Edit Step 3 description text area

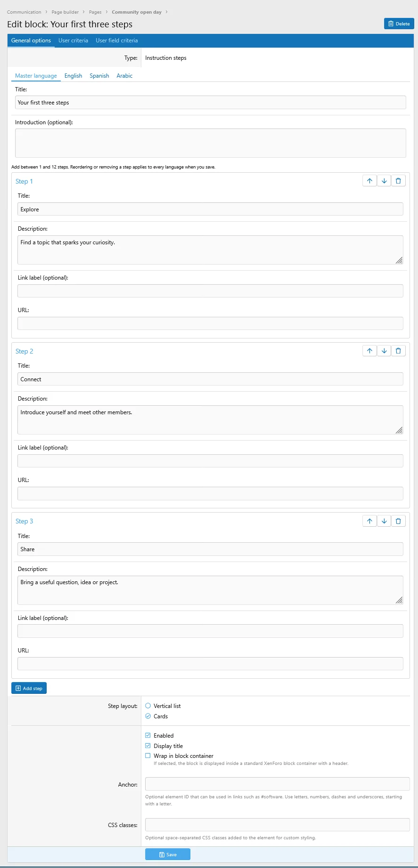pyautogui.click(x=210, y=590)
